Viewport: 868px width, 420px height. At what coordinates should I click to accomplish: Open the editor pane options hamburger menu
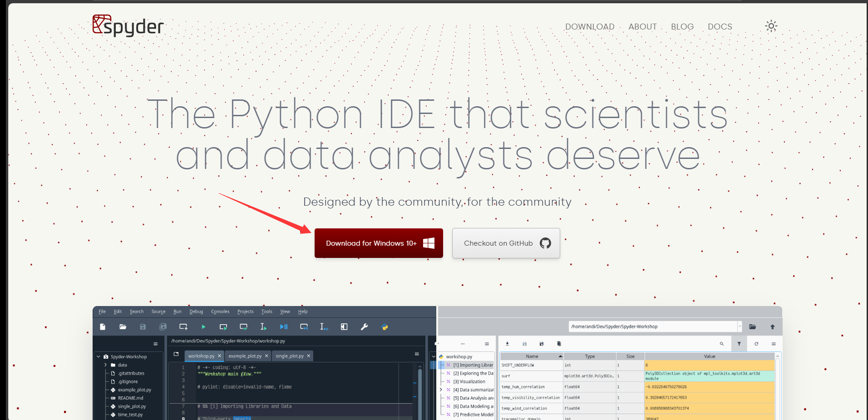[417, 354]
